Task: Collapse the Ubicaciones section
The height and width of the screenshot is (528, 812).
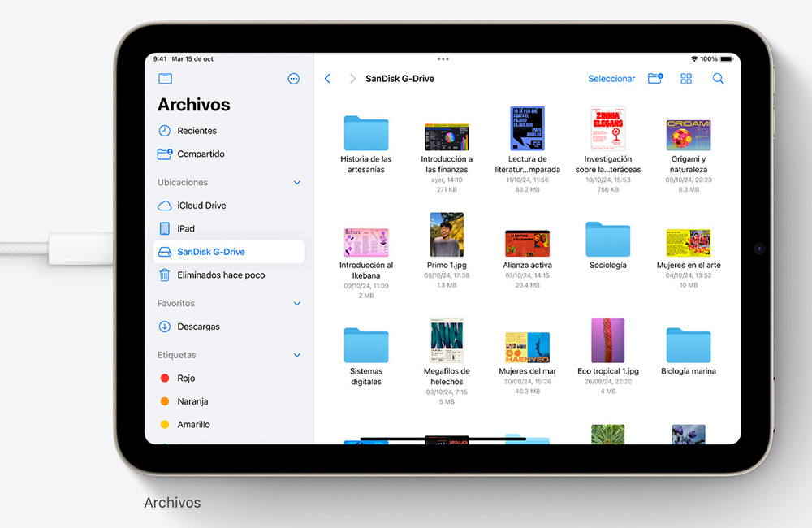Action: 296,183
